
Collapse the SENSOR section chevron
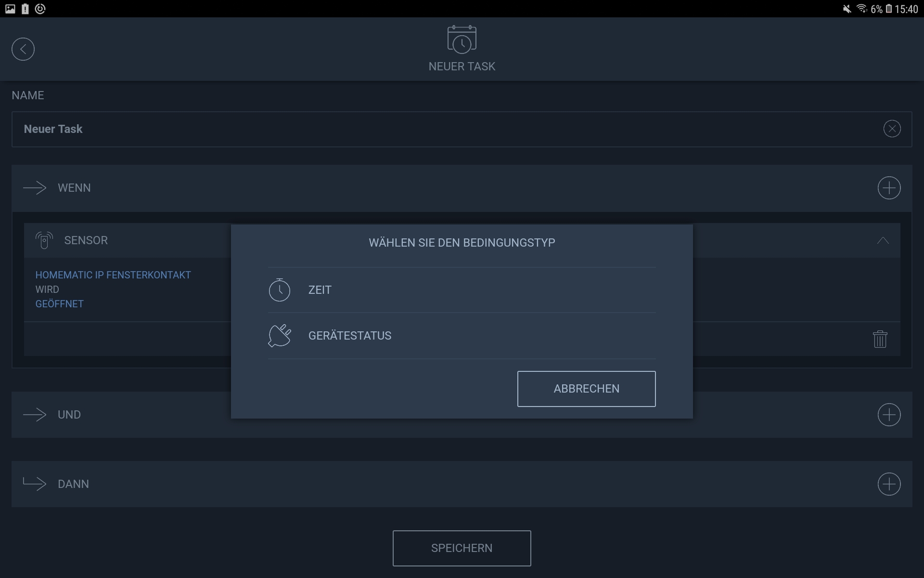[883, 240]
